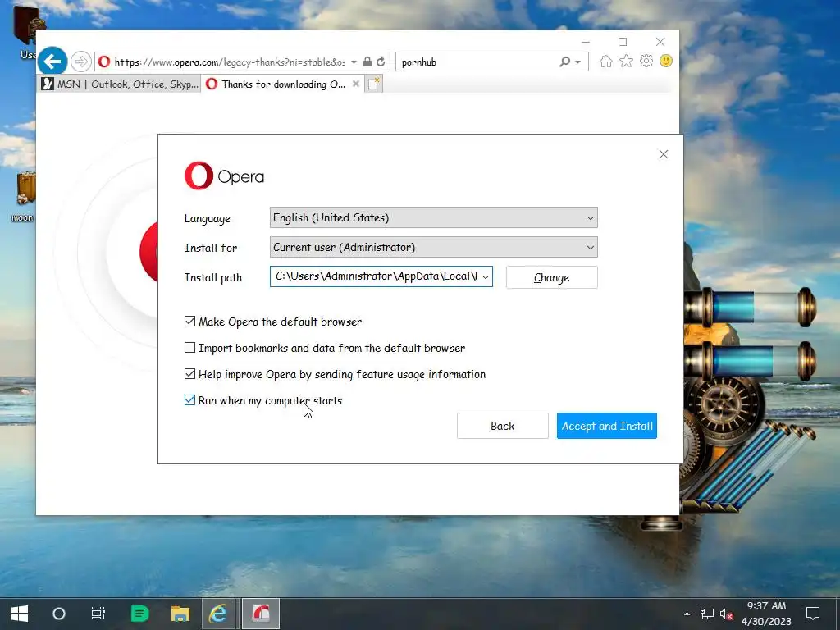Switch to Internet Explorer taskbar icon
Screen dimensions: 840x630
tap(218, 614)
